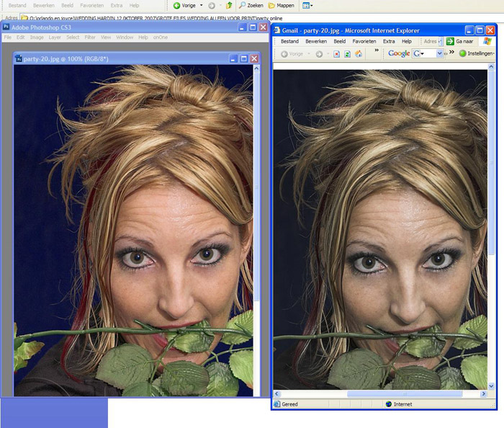
Task: Click the green Instellingen icon in Google toolbar
Action: [462, 54]
